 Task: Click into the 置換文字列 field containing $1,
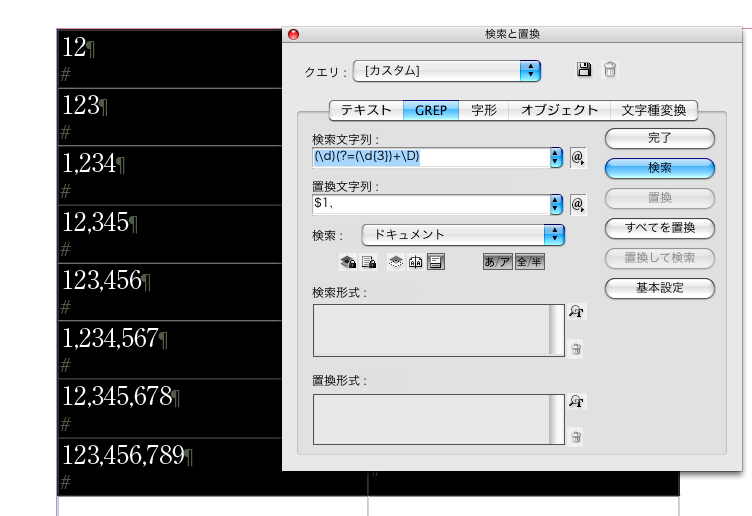coord(431,205)
